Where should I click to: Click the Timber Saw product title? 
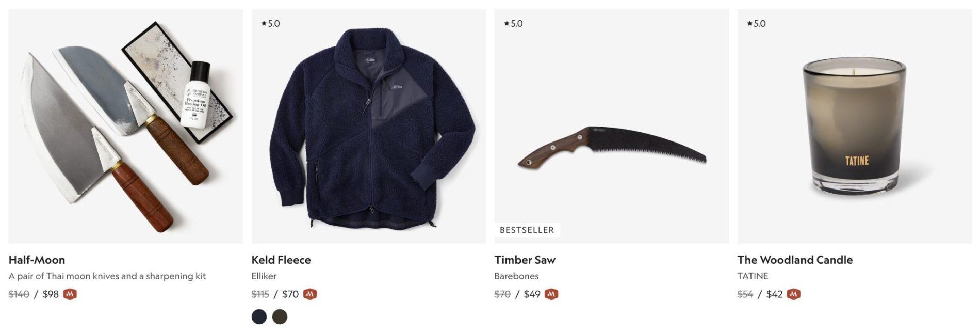coord(525,260)
